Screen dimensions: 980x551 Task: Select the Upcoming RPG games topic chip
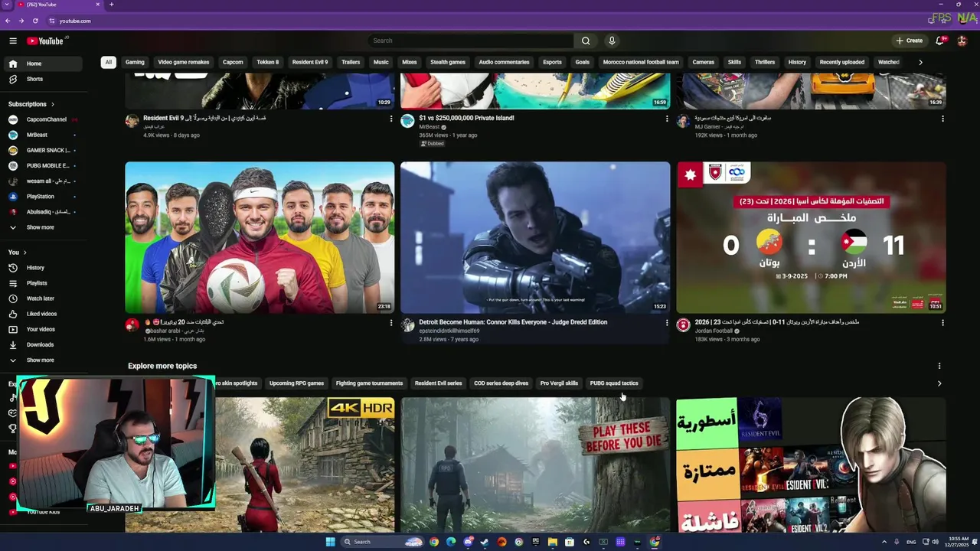tap(296, 383)
